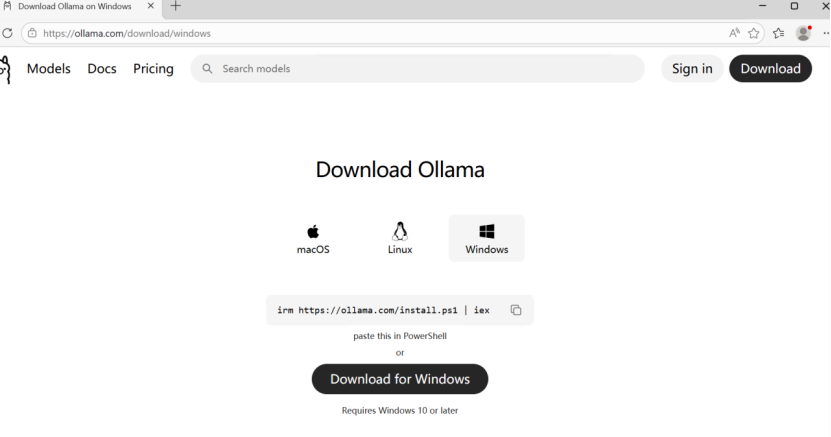Click the 'paste this in PowerShell' text
The width and height of the screenshot is (831, 437).
click(x=400, y=336)
